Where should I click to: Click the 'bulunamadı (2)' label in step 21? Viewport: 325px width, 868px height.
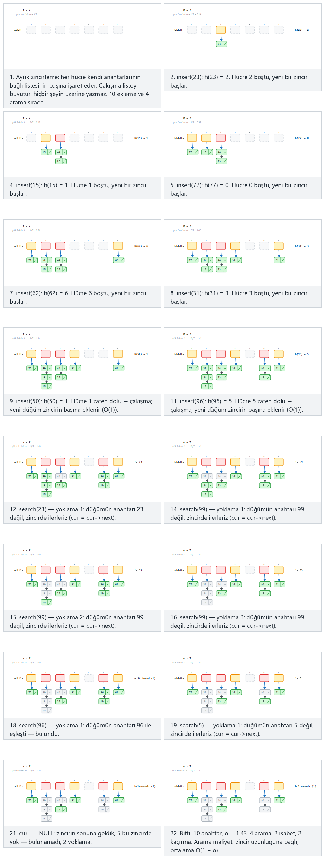(x=145, y=787)
